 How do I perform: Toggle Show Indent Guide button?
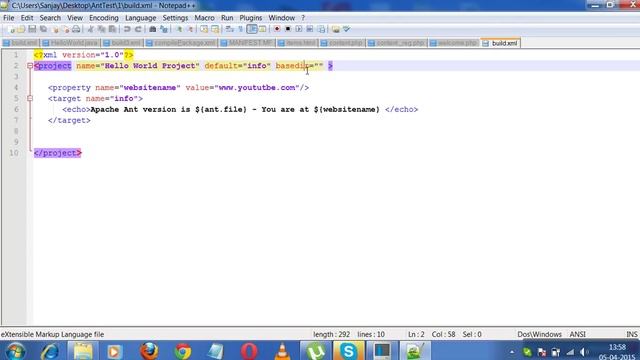click(252, 29)
